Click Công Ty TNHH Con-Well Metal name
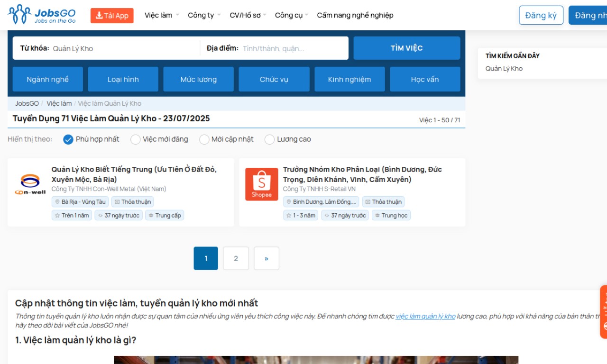Screen dimensions: 607x364 pyautogui.click(x=109, y=189)
